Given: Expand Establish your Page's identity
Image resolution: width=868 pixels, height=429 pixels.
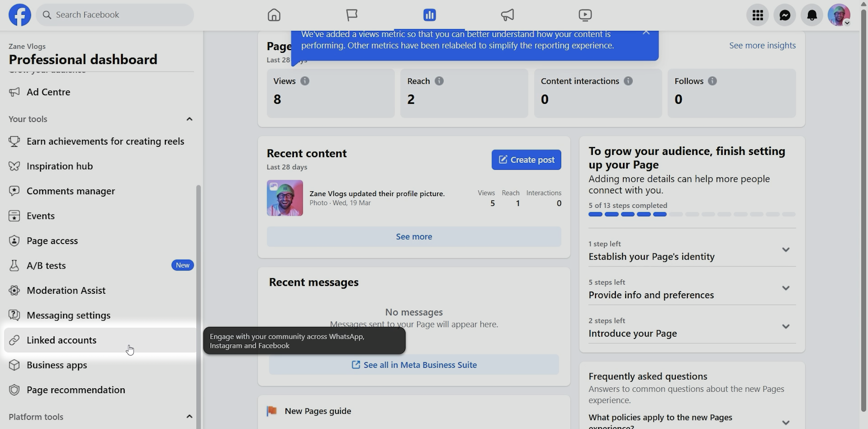Looking at the screenshot, I should coord(785,250).
